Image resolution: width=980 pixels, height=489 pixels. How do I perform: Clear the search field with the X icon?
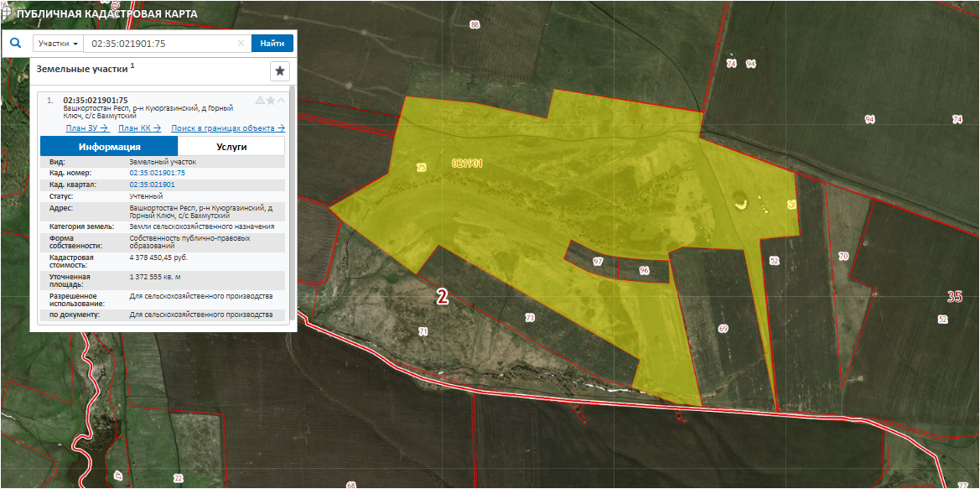241,44
